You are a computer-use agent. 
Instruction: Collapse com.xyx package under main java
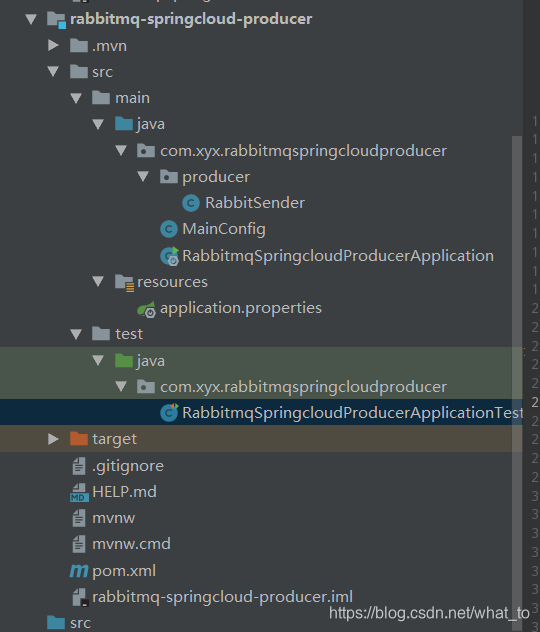[121, 151]
